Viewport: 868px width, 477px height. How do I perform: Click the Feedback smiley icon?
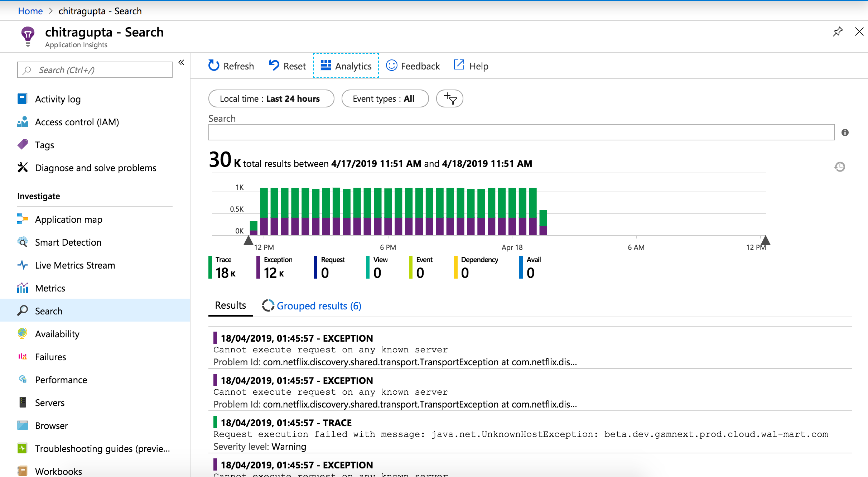click(x=391, y=66)
